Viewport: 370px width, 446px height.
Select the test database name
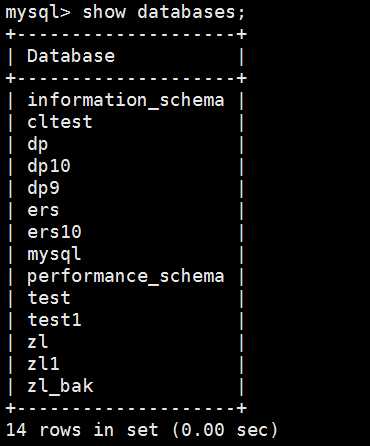pyautogui.click(x=49, y=298)
